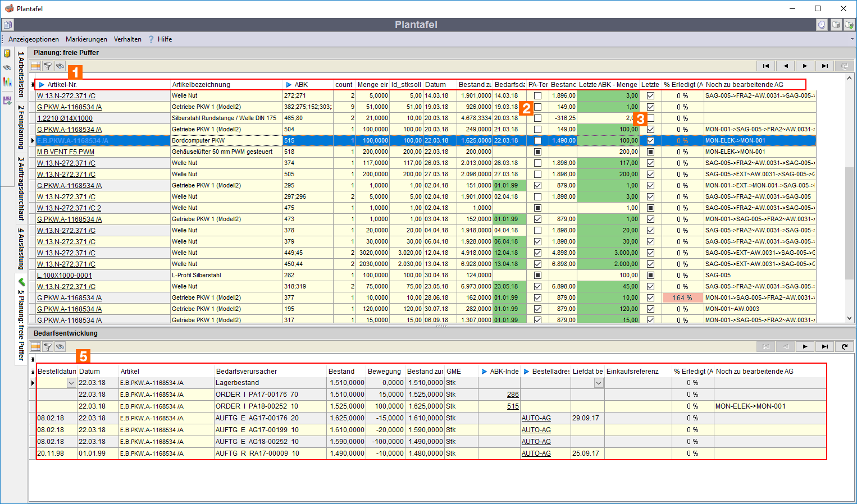857x504 pixels.
Task: Click the filter funnel icon in Bedarfsentwicklung toolbar
Action: click(48, 346)
